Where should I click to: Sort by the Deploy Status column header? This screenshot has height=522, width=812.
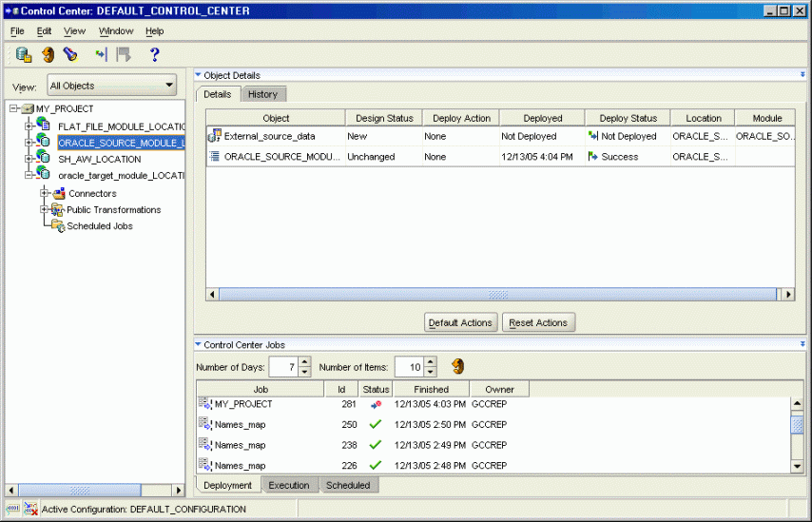tap(628, 118)
